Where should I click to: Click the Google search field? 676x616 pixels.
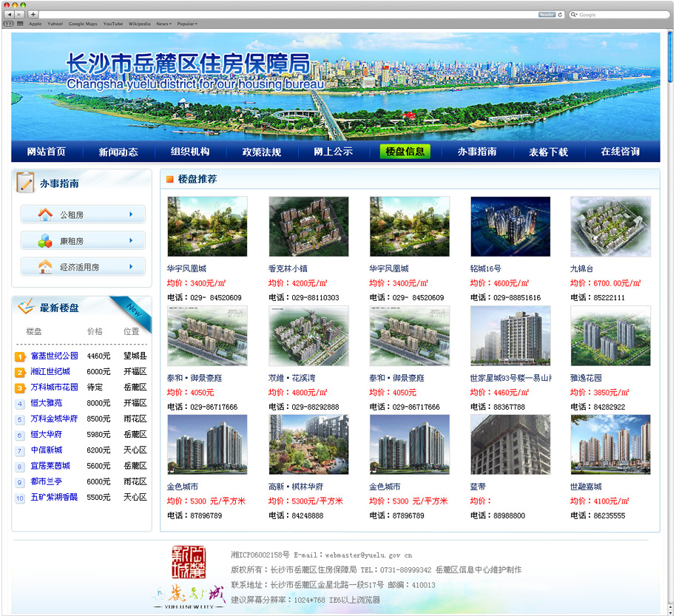[620, 14]
